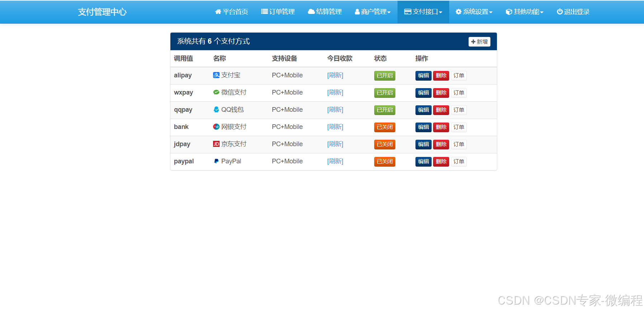The height and width of the screenshot is (311, 644).
Task: Delete the jdpay payment method
Action: [x=441, y=144]
